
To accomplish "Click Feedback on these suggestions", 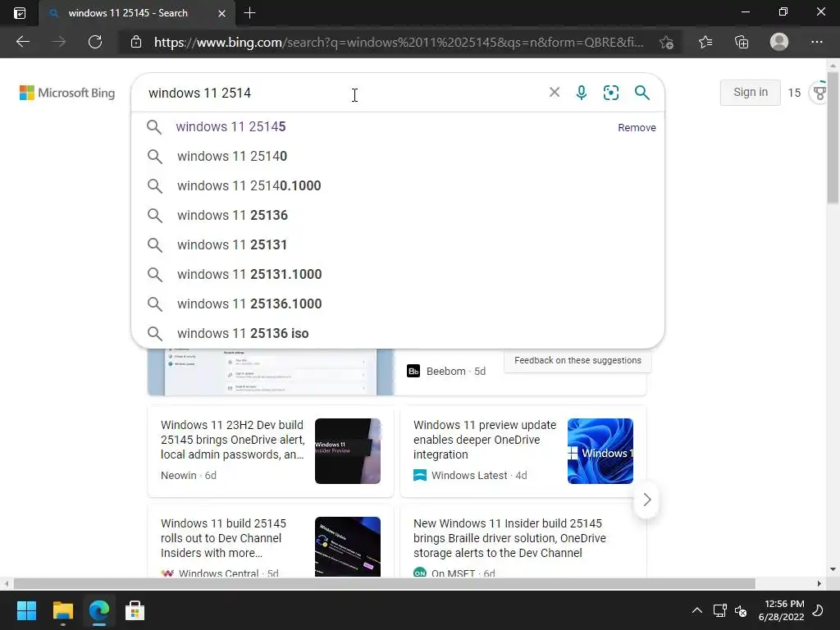I will 577,360.
